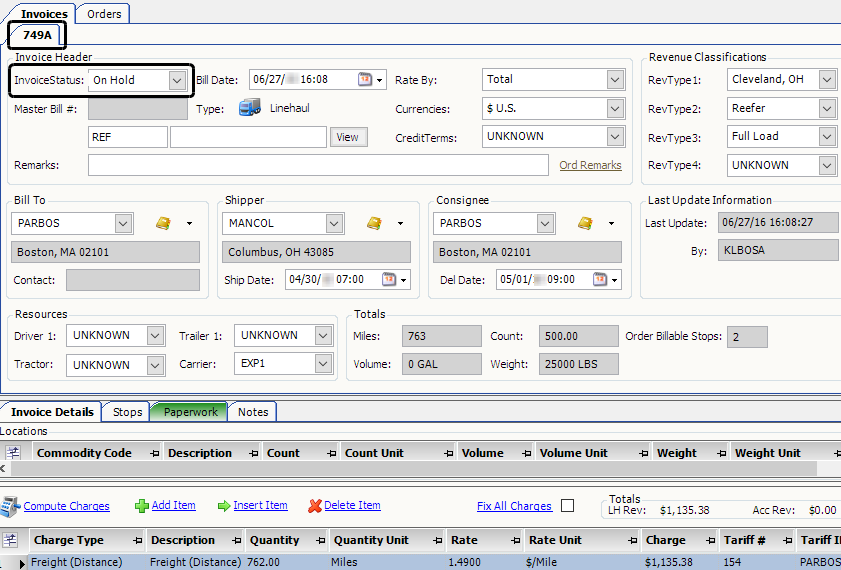Toggle the Fix All Charges checkbox

tap(567, 506)
